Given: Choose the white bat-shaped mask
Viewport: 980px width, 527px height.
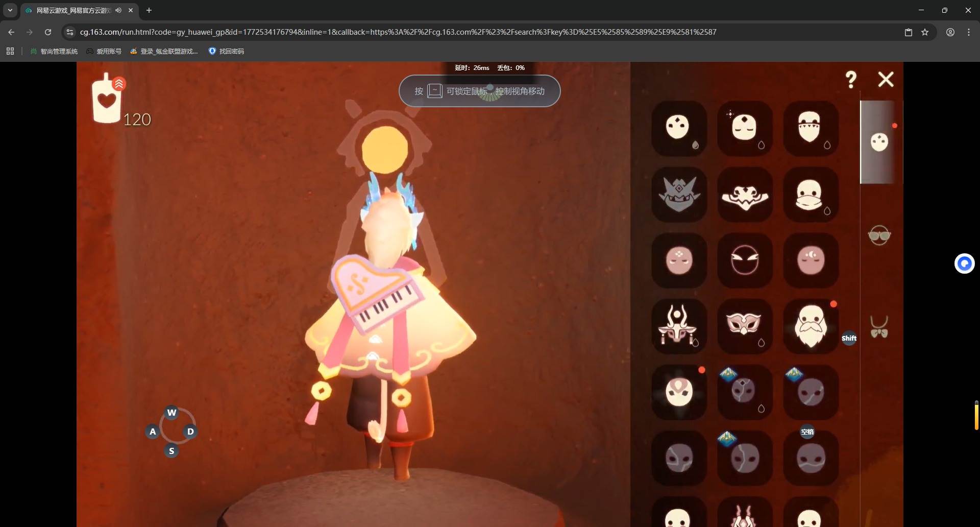Looking at the screenshot, I should point(745,194).
